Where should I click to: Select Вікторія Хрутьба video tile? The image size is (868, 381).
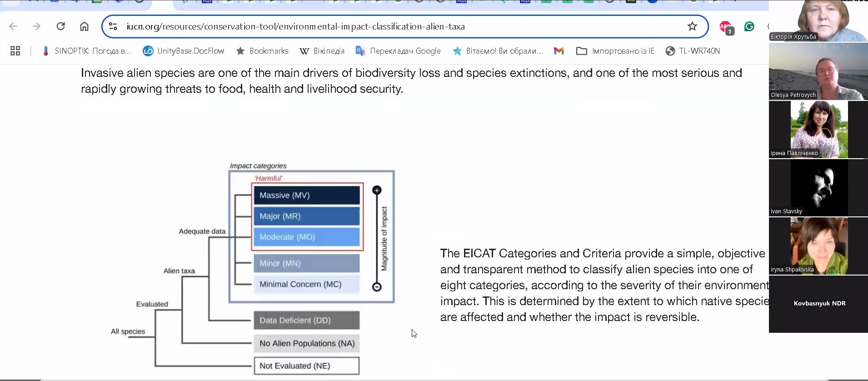[818, 21]
